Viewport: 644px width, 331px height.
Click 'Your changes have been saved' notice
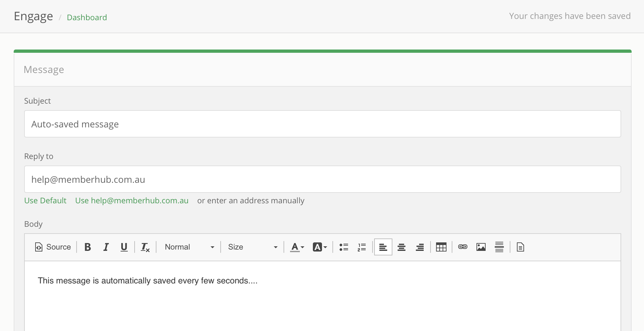click(570, 16)
